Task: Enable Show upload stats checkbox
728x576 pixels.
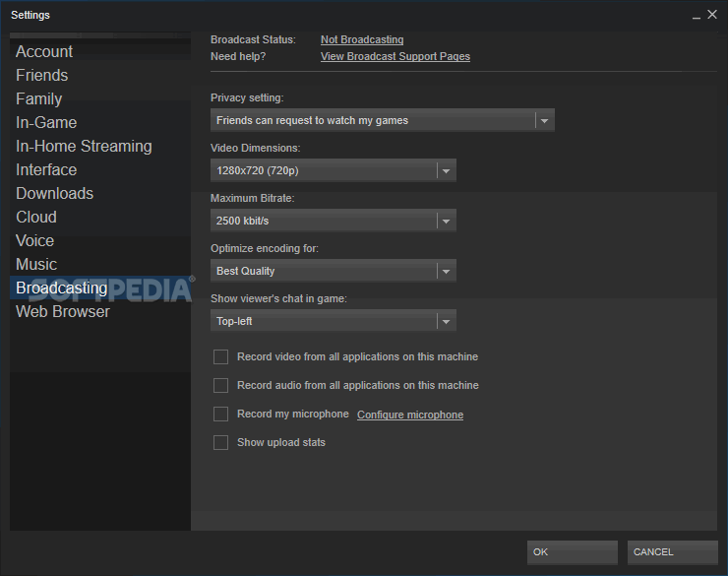Action: [x=221, y=443]
